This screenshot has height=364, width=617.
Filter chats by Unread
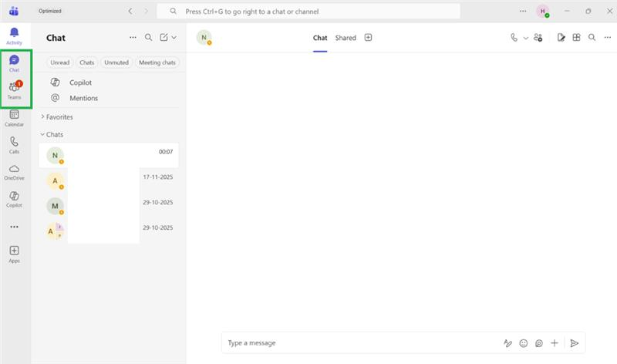(60, 62)
